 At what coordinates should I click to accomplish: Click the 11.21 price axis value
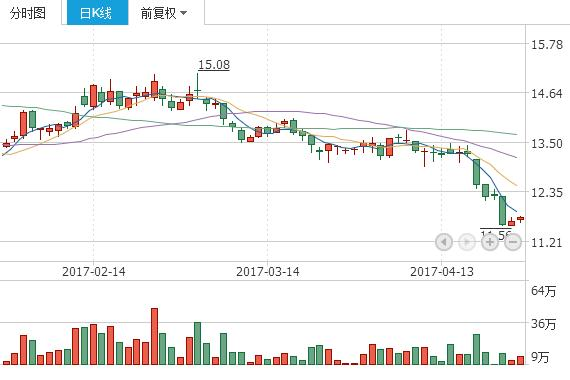click(547, 243)
